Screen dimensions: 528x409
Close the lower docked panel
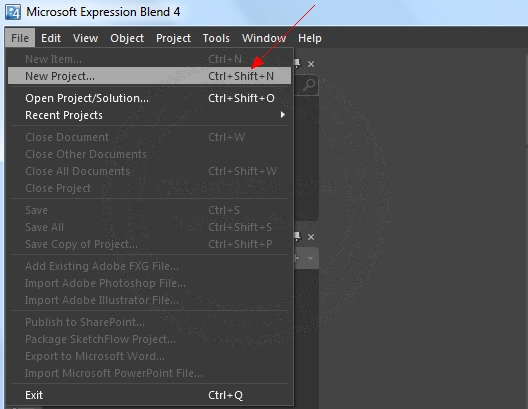(x=311, y=237)
